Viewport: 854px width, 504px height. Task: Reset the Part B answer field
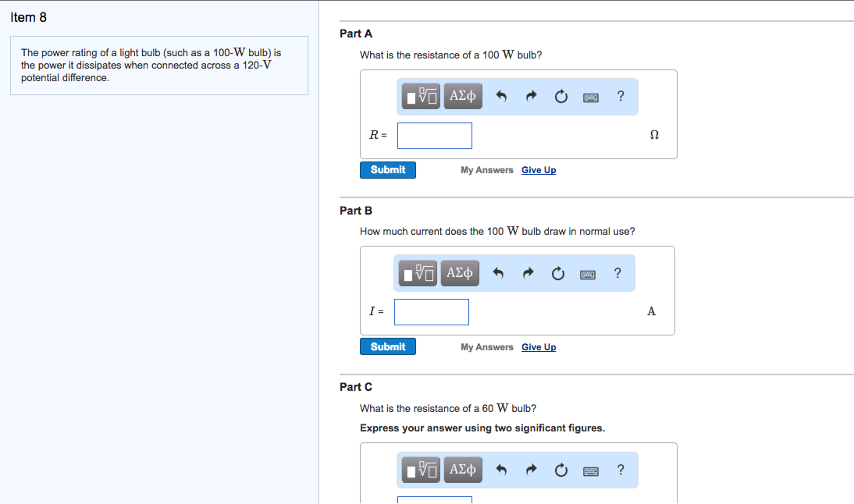pos(558,274)
